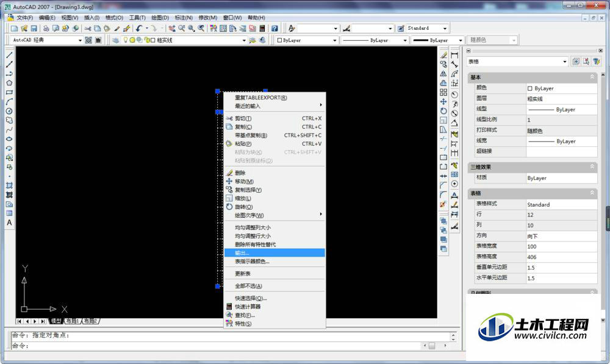610x364 pixels.
Task: Toggle the workspace settings gear icon
Action: click(88, 40)
